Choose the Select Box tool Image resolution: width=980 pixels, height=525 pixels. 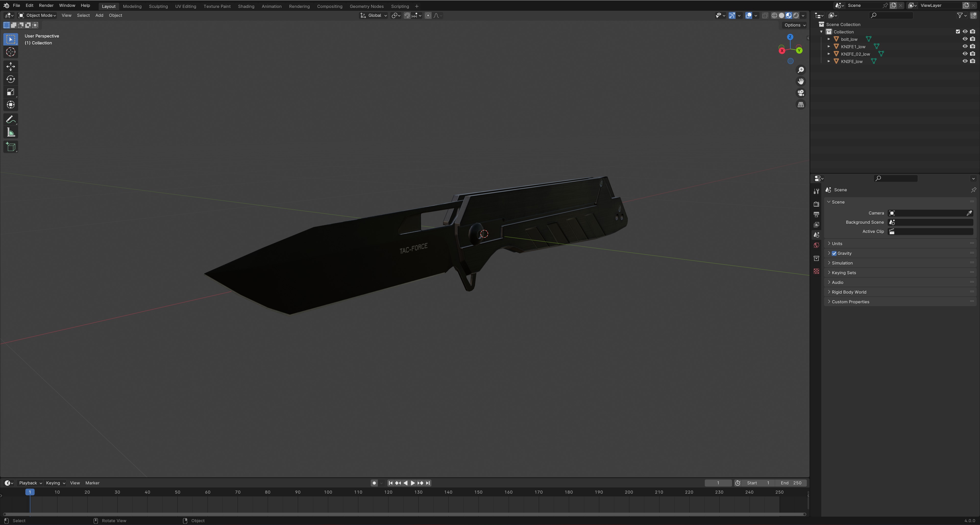pyautogui.click(x=11, y=39)
